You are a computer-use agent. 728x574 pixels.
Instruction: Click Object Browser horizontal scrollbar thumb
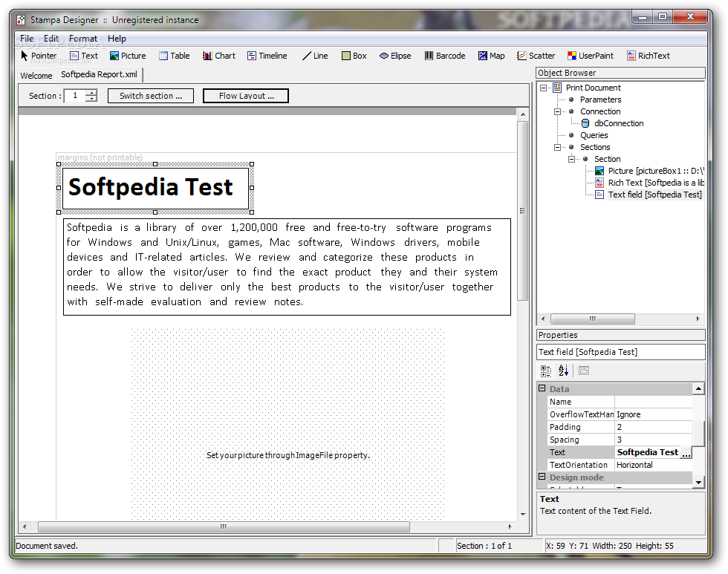pyautogui.click(x=593, y=319)
